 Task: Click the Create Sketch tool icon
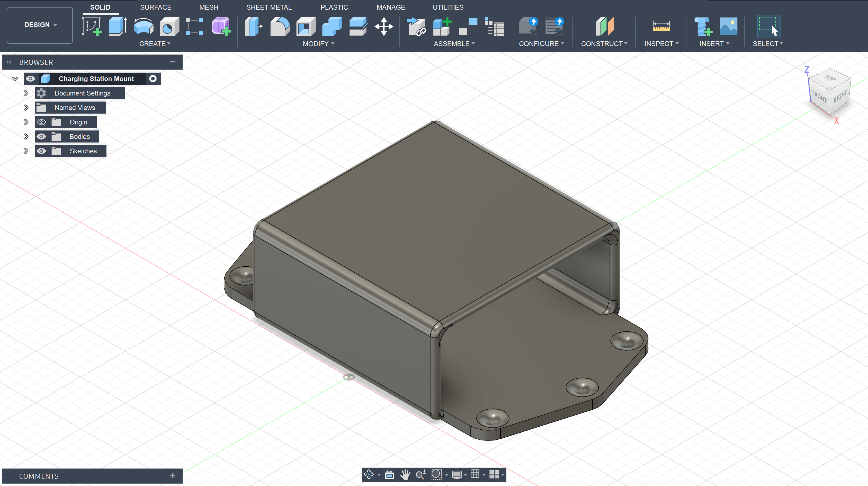[x=92, y=26]
